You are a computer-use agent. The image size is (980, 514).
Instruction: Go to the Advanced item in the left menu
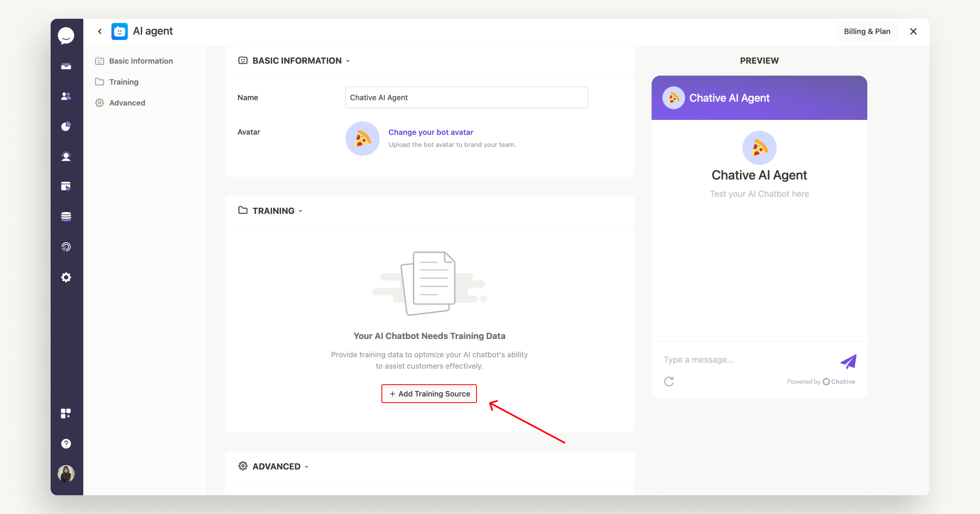coord(127,103)
